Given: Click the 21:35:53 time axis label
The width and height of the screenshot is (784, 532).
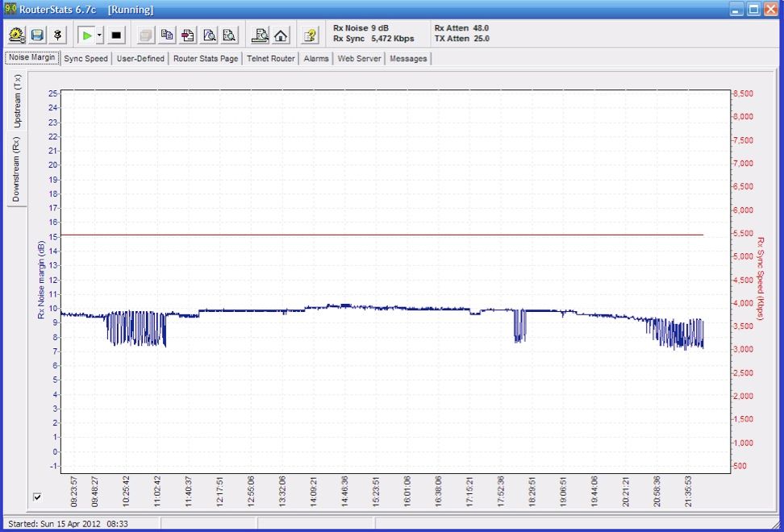Looking at the screenshot, I should pos(688,492).
